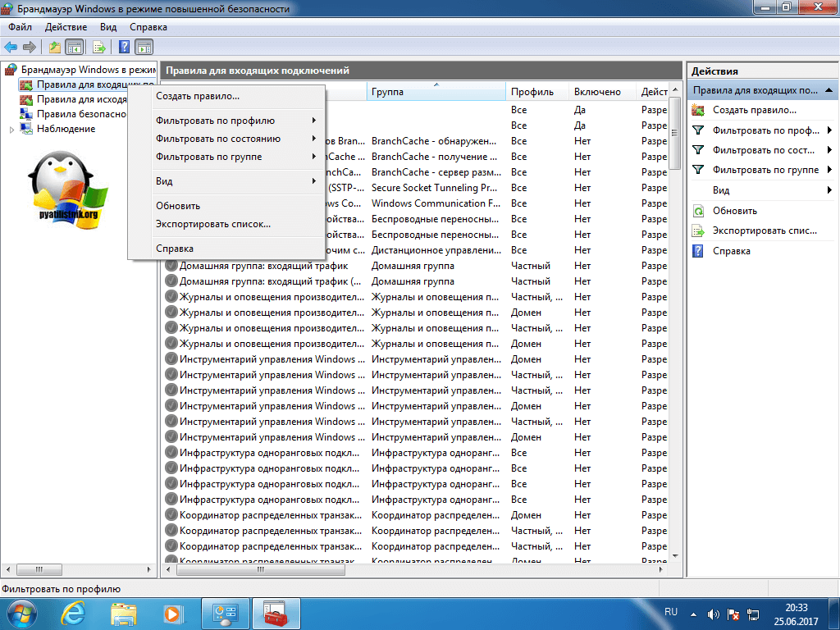Click the volume icon in system tray
Screen dimensions: 840x630
tap(713, 614)
